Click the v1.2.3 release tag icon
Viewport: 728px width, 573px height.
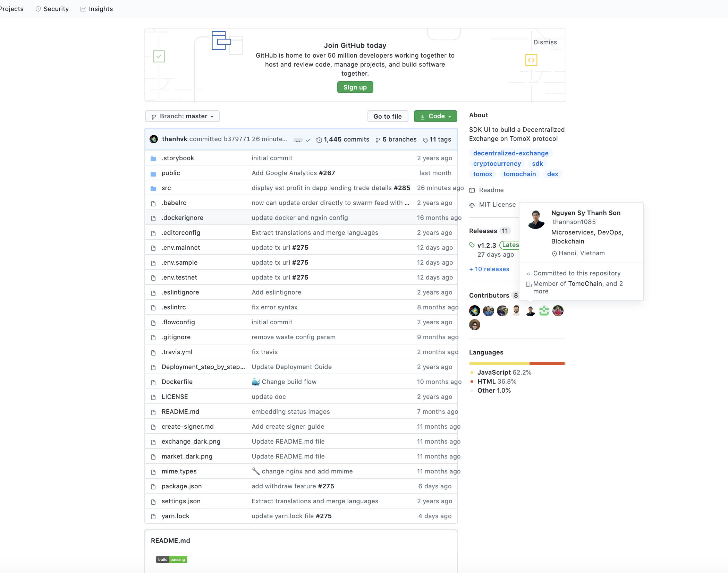[472, 245]
